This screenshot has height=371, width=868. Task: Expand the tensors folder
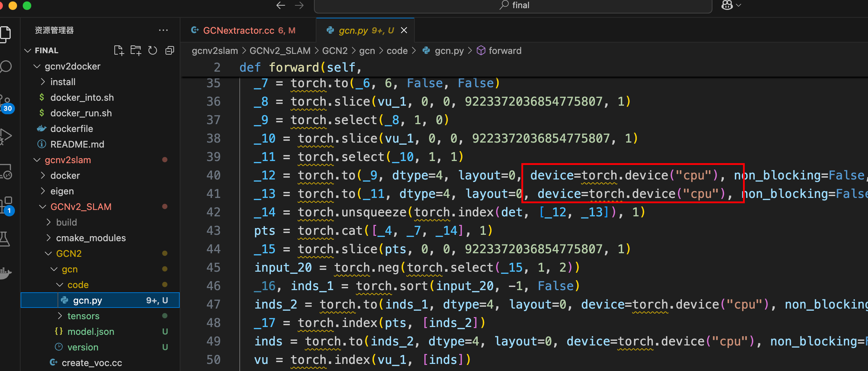(83, 316)
